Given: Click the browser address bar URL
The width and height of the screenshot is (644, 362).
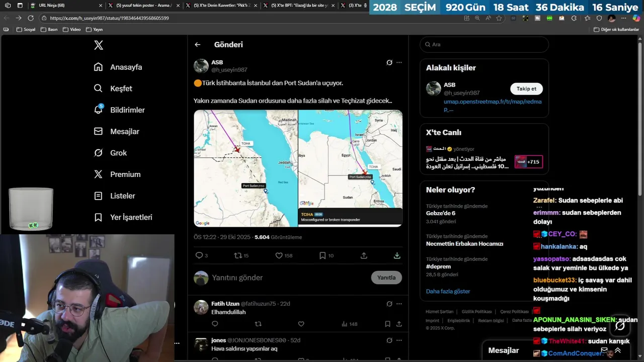Looking at the screenshot, I should (x=109, y=18).
